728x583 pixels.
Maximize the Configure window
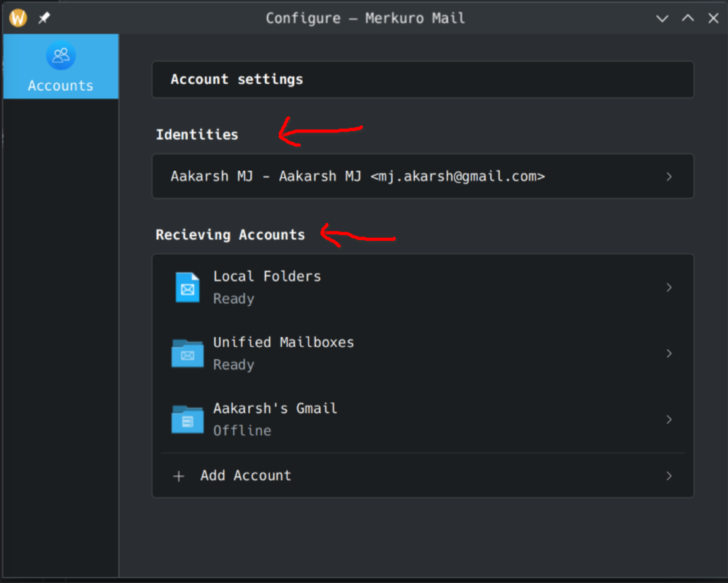pyautogui.click(x=688, y=18)
